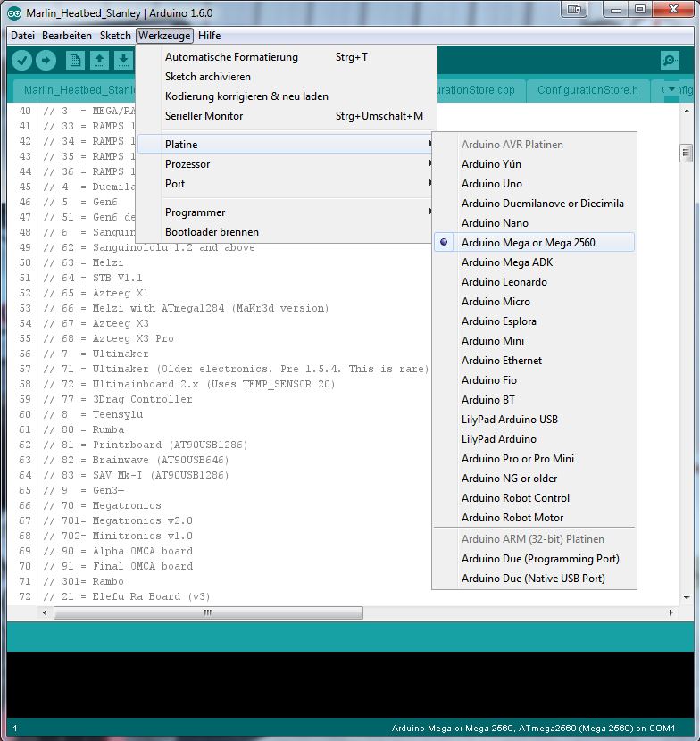Choose Arduino Mini board
This screenshot has height=741, width=700.
pos(534,341)
